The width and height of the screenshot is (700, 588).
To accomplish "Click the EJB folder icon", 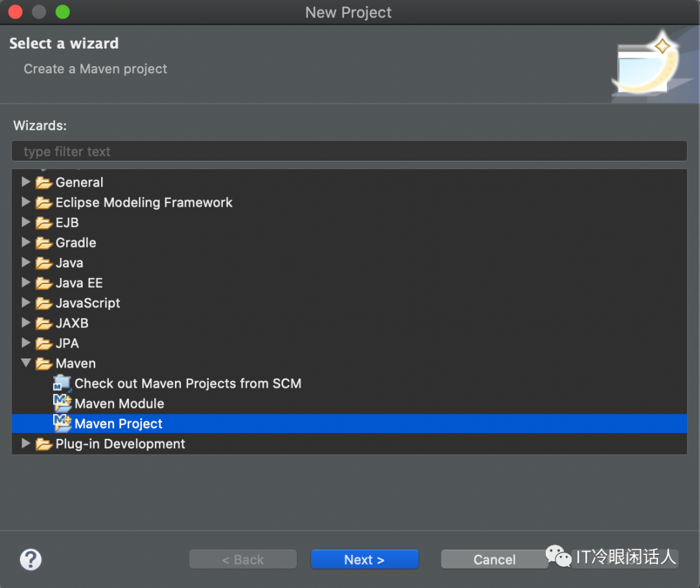I will [44, 223].
